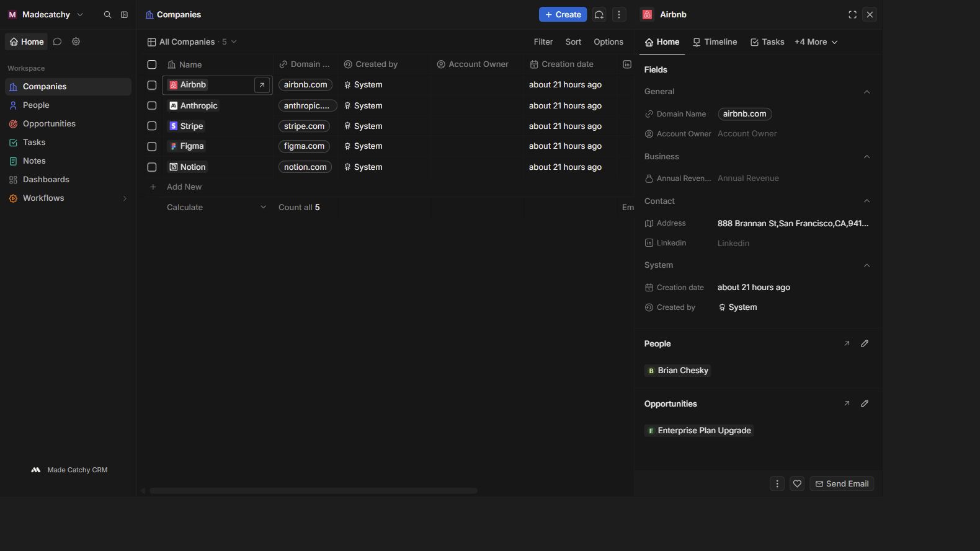Click the horizontal scrollbar below the table
Viewport: 980px width, 551px height.
click(313, 491)
